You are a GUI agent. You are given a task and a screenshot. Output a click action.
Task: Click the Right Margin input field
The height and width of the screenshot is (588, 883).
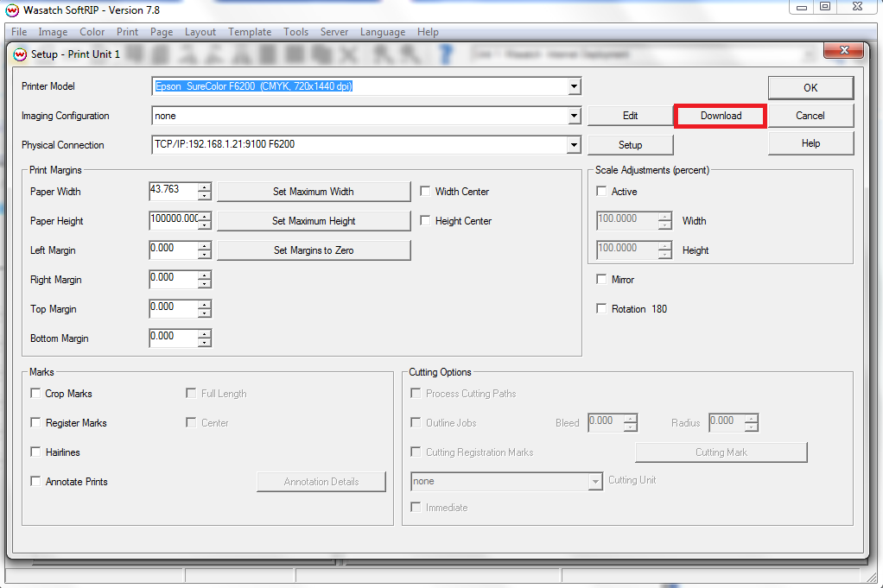(174, 279)
